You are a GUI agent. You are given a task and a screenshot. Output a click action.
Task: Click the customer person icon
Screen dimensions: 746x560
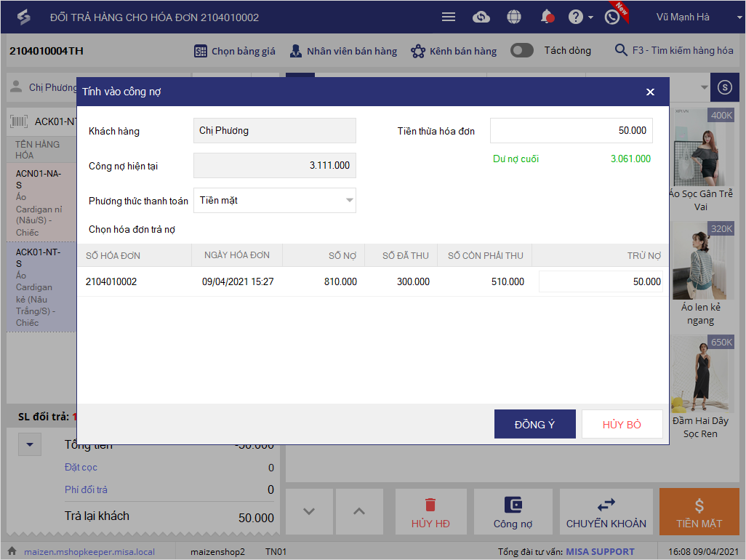pos(16,87)
